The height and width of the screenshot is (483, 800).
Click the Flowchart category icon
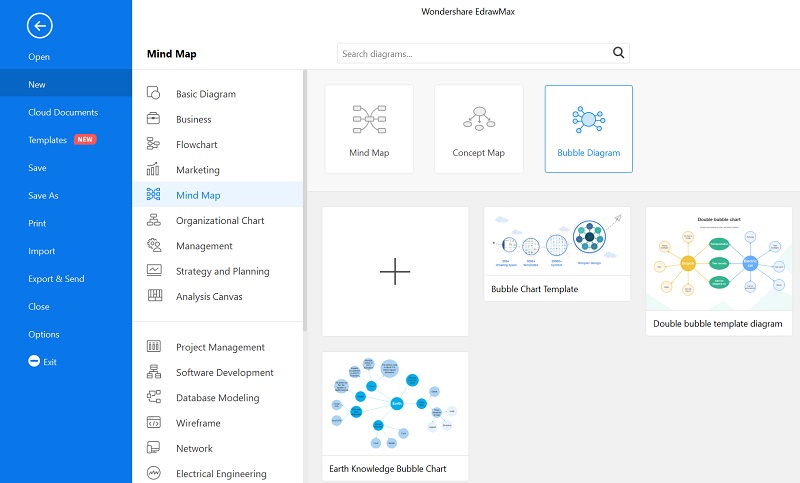click(154, 144)
